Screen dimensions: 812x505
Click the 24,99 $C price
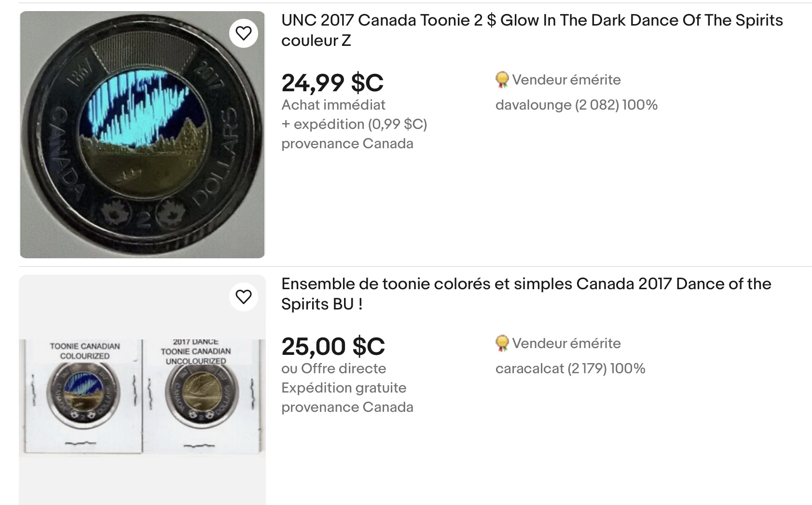(332, 83)
